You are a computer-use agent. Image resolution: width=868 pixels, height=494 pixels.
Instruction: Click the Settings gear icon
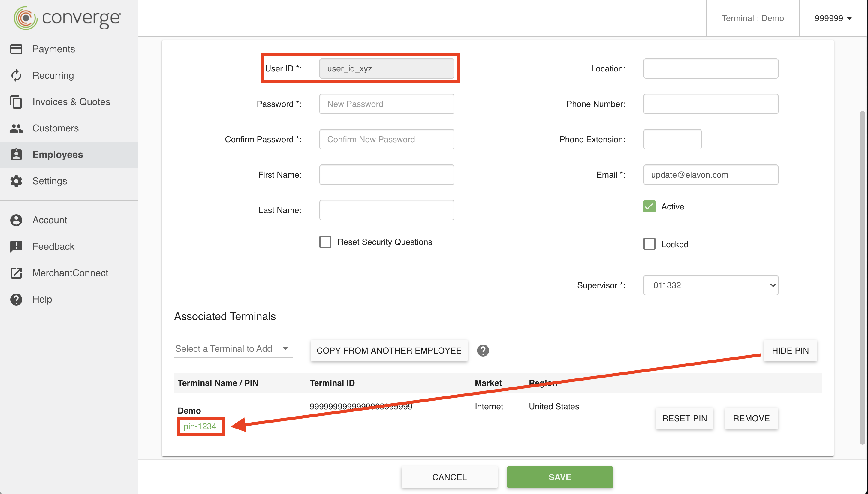tap(16, 181)
